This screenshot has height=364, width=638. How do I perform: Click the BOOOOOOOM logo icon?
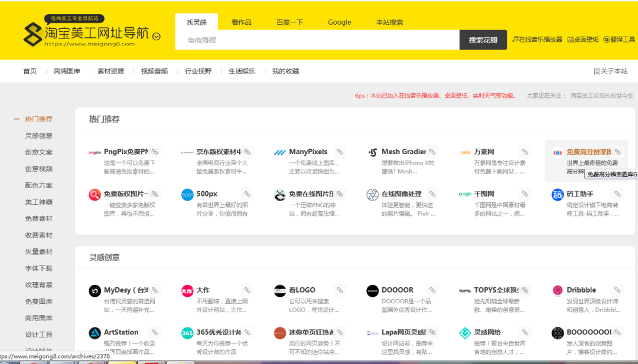click(558, 333)
